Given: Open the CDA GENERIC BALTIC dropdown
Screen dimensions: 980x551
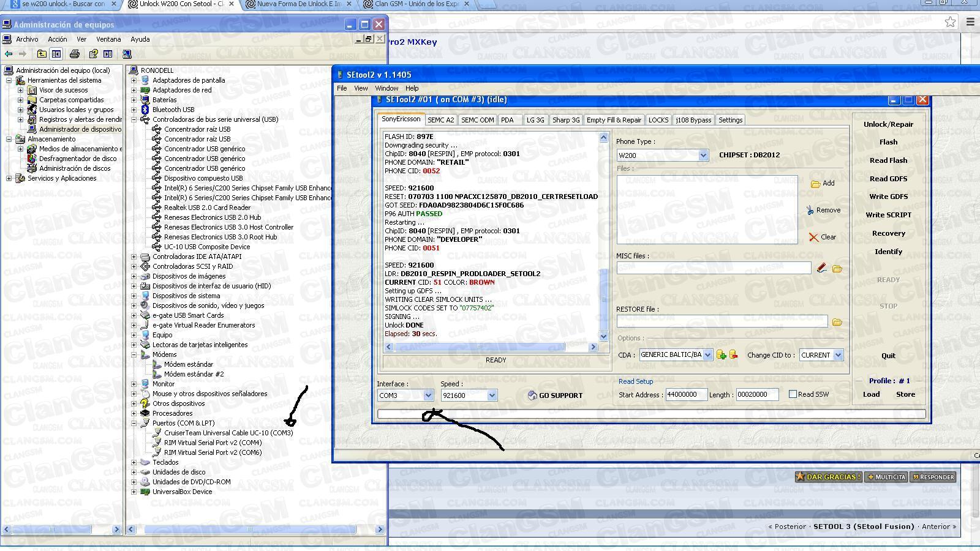Looking at the screenshot, I should 707,355.
